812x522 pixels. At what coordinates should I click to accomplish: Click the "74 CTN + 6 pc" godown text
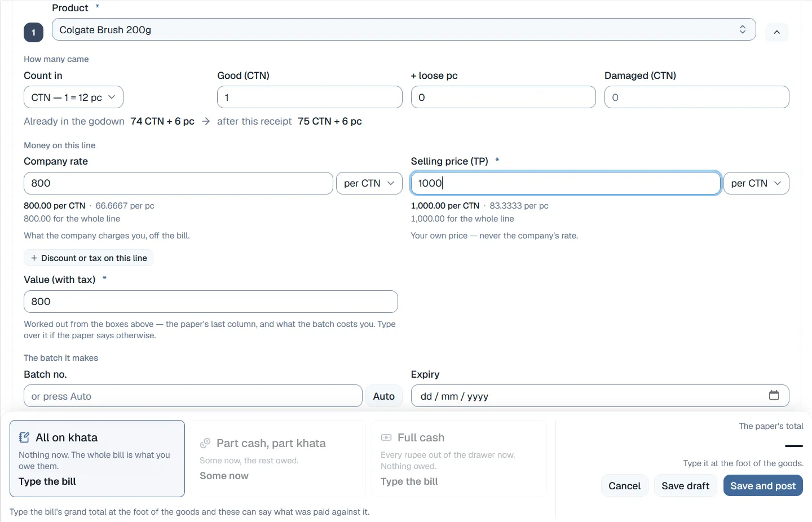162,121
